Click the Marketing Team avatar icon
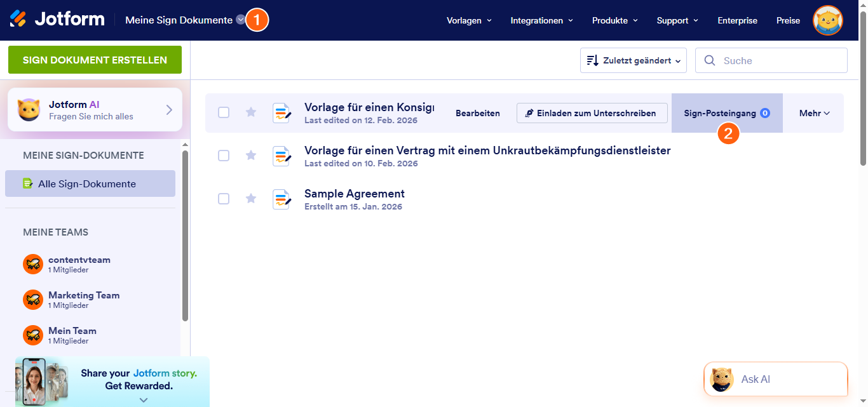This screenshot has height=407, width=868. click(32, 299)
